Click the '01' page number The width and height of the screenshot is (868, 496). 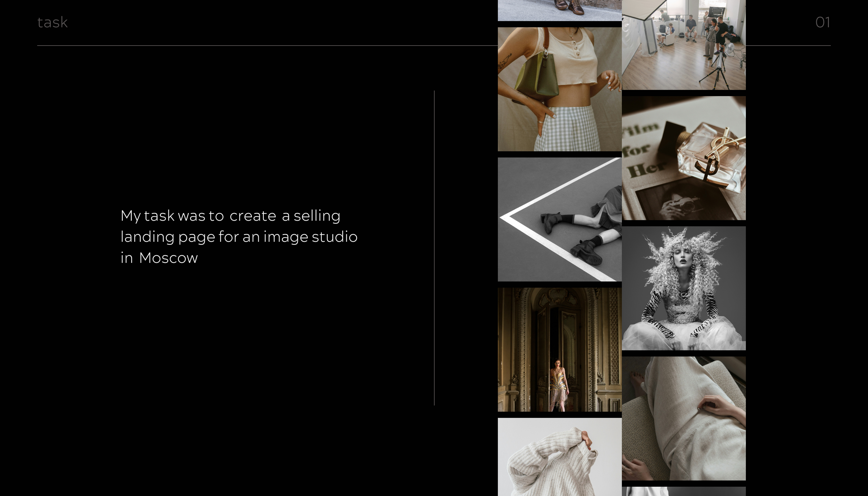(x=822, y=23)
